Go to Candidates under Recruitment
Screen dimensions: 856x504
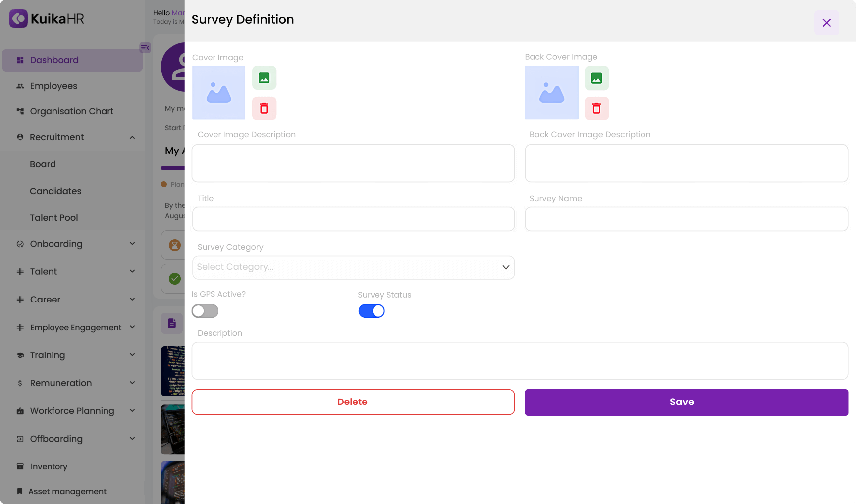point(55,191)
